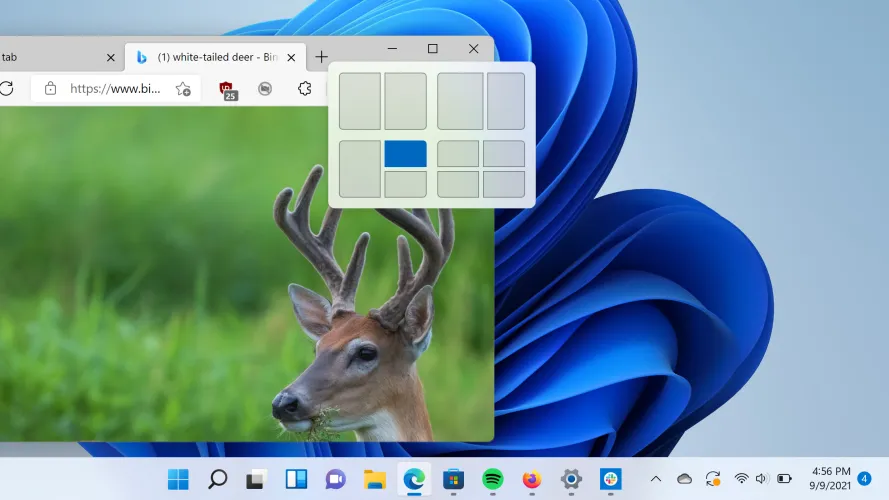889x500 pixels.
Task: Open the uBlock Origin extension showing 25
Action: click(x=228, y=89)
